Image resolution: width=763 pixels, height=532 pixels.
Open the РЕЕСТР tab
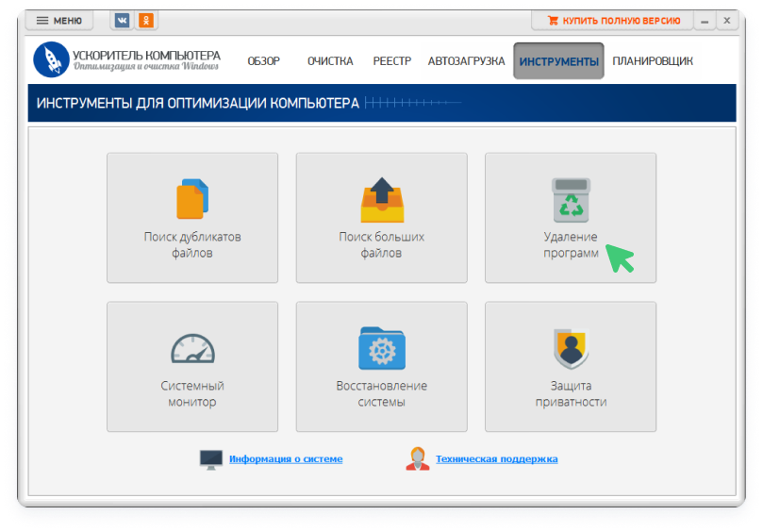click(392, 61)
